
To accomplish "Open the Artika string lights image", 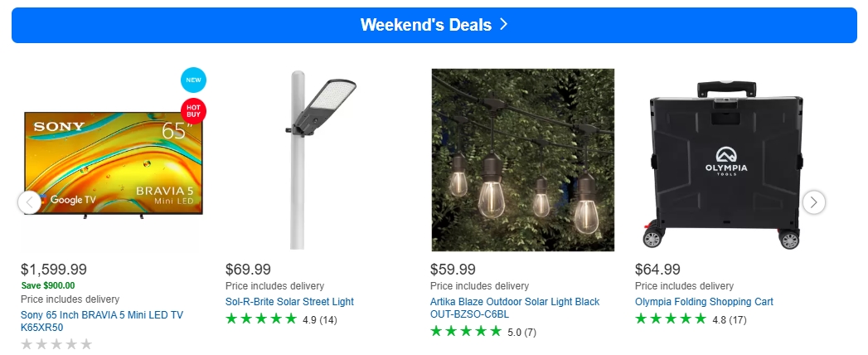I will click(522, 159).
